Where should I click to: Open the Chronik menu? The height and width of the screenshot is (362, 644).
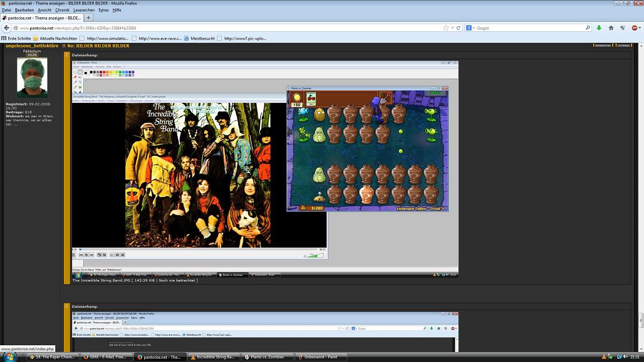pyautogui.click(x=62, y=10)
